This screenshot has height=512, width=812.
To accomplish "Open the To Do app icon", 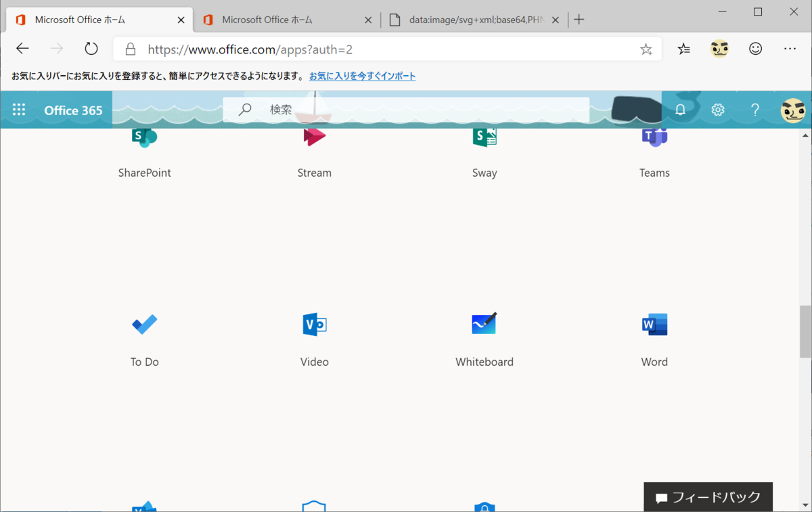I will (144, 324).
